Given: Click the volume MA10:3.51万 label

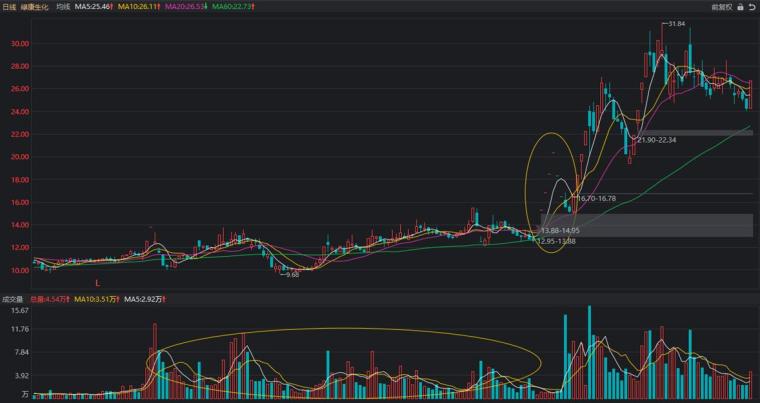Looking at the screenshot, I should [x=97, y=300].
